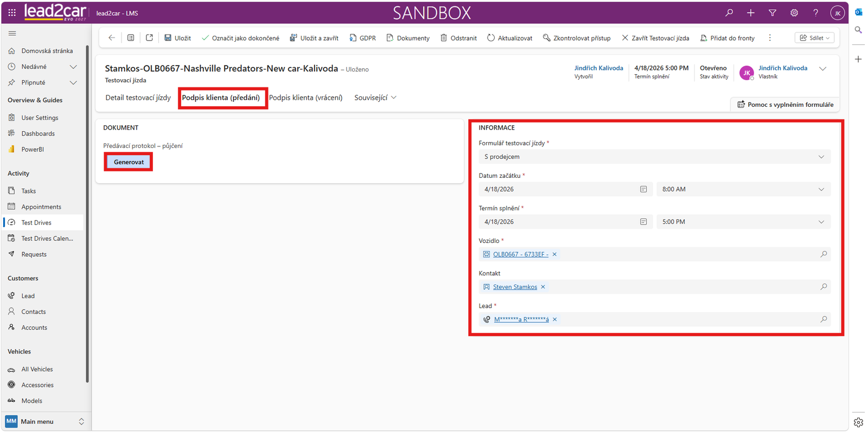Expand the Nedávné section in sidebar
This screenshot has height=432, width=868.
(73, 67)
